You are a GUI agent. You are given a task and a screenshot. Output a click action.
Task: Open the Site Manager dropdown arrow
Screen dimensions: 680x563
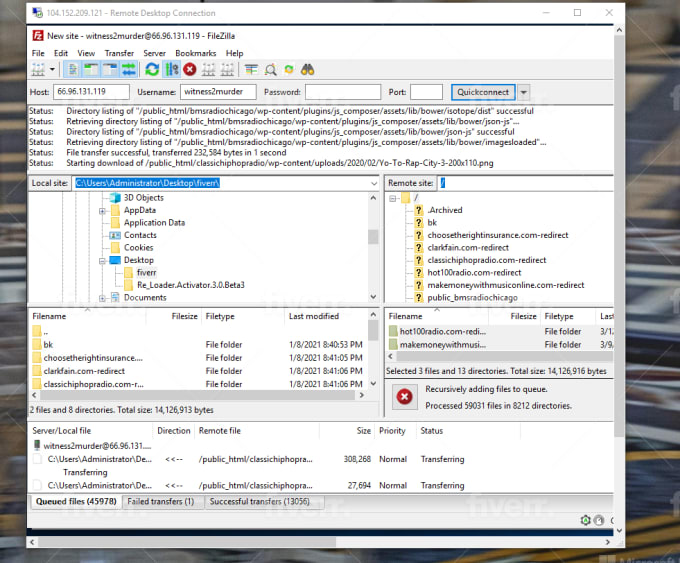click(x=52, y=69)
